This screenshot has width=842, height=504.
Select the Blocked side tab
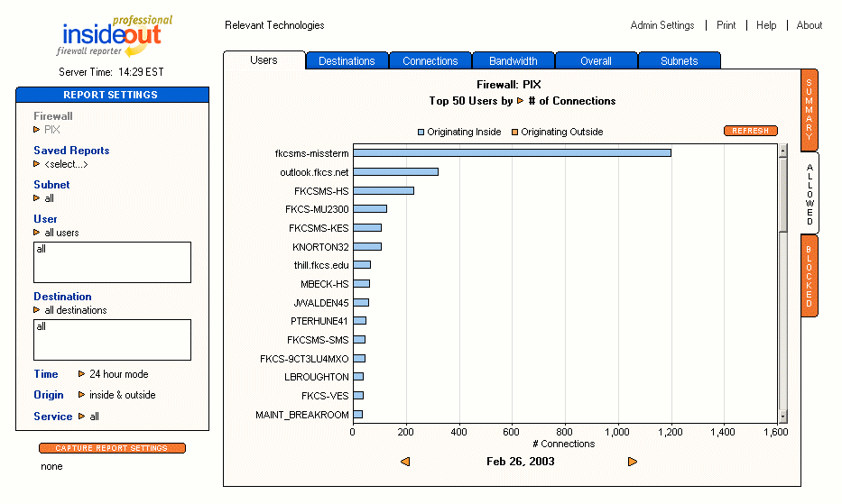point(810,272)
